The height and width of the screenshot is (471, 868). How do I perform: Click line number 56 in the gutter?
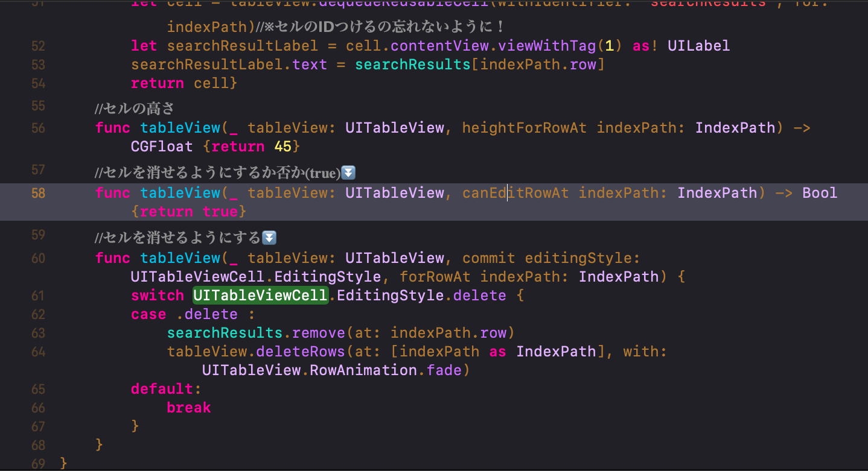tap(38, 128)
